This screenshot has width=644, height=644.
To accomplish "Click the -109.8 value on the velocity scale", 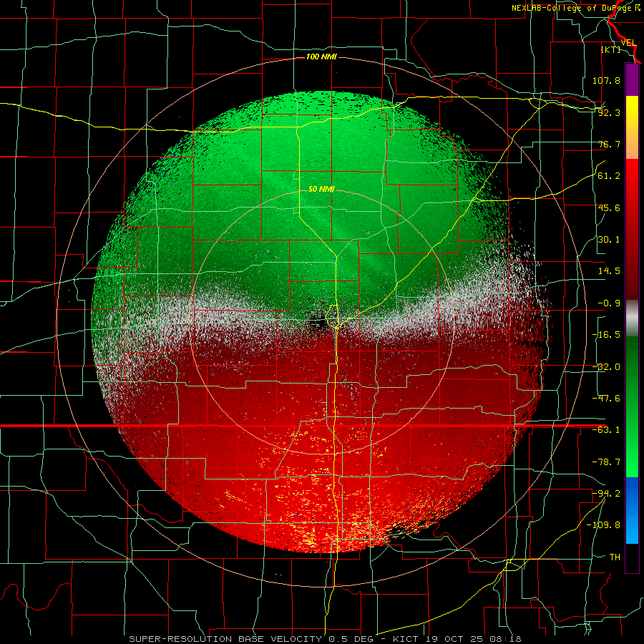I will 603,525.
